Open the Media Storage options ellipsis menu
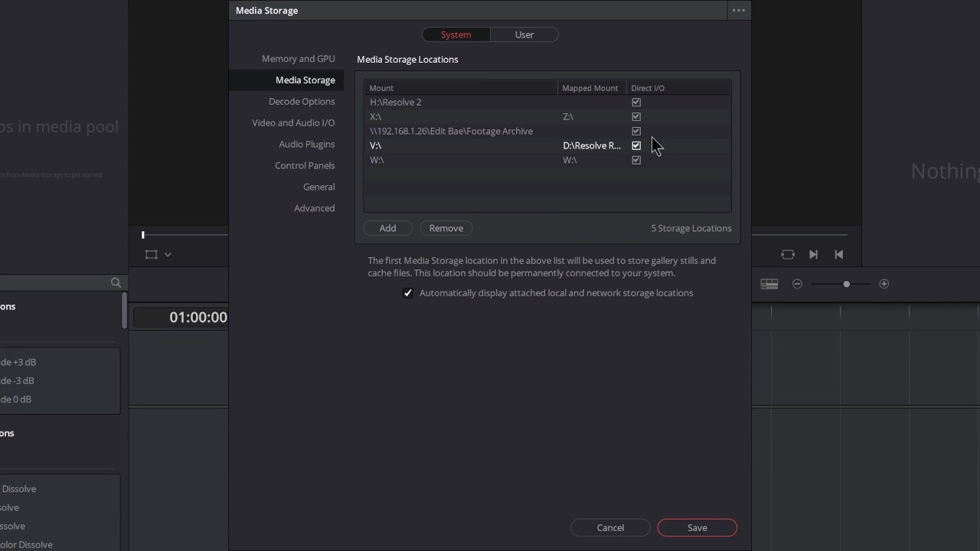980x551 pixels. 738,11
